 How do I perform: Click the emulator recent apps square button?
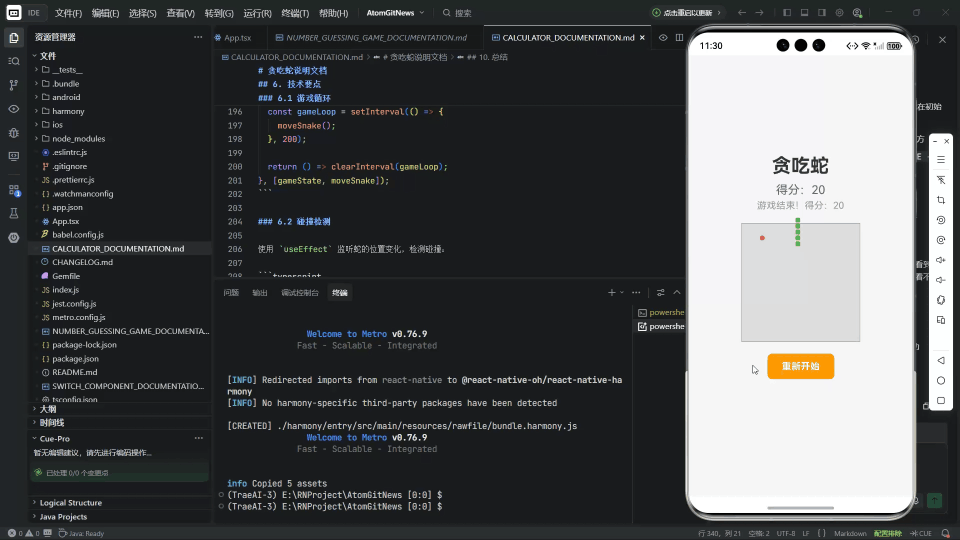coord(941,400)
